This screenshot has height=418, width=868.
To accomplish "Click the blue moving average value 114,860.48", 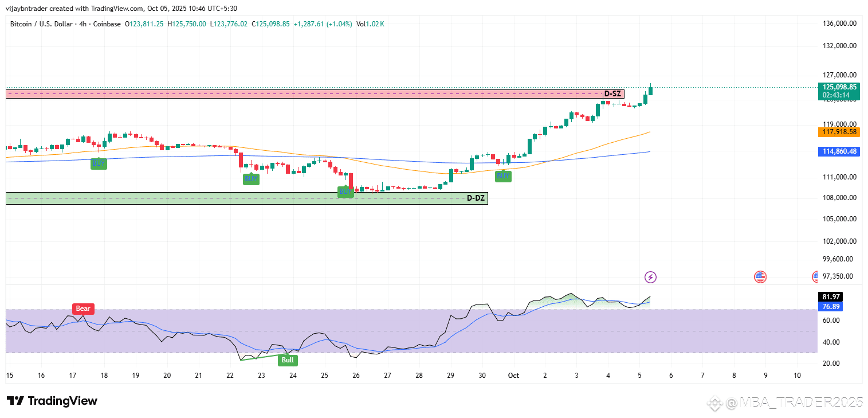I will click(x=839, y=151).
